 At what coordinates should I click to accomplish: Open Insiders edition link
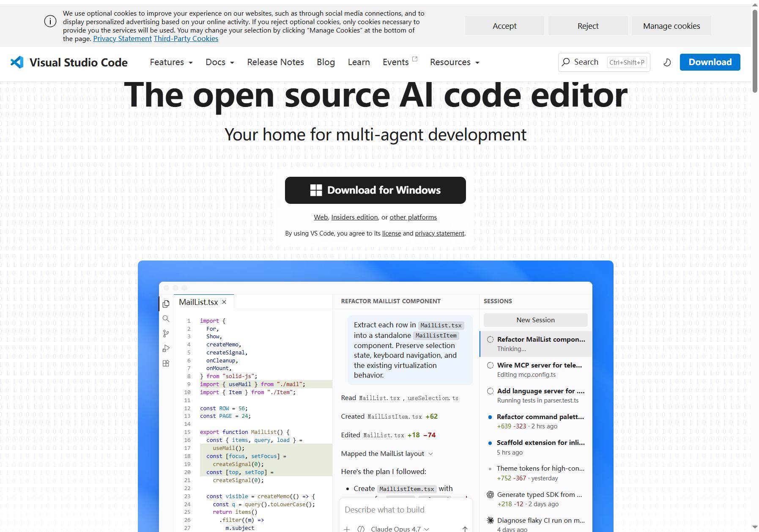click(354, 217)
